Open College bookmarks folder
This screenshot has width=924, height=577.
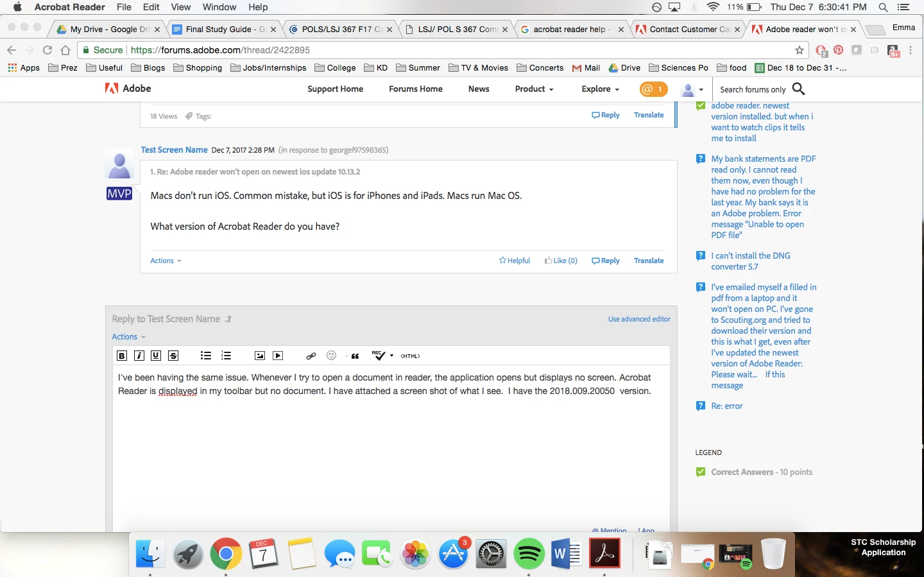(x=335, y=68)
